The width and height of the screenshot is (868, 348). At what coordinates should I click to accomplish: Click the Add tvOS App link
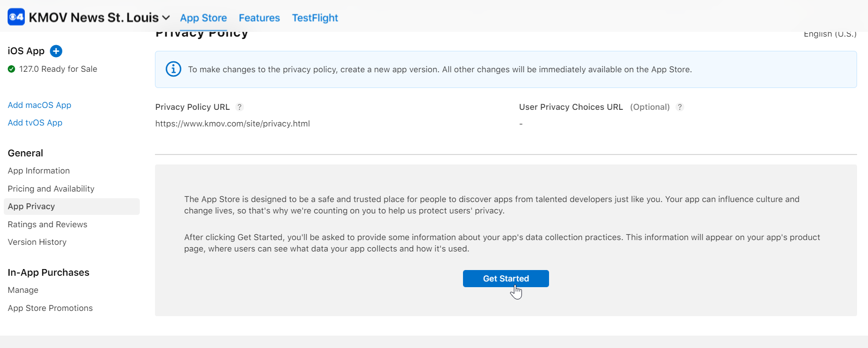35,123
